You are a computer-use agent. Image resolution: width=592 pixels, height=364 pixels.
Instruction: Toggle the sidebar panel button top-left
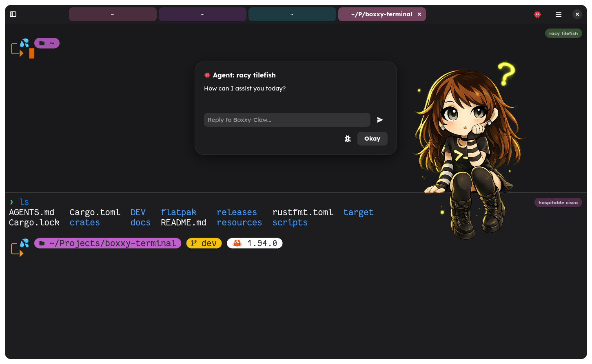[x=13, y=14]
